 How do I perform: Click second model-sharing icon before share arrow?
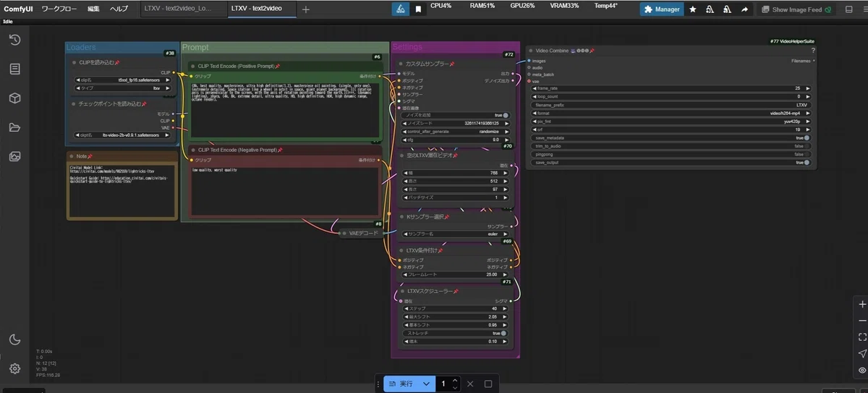tap(727, 9)
